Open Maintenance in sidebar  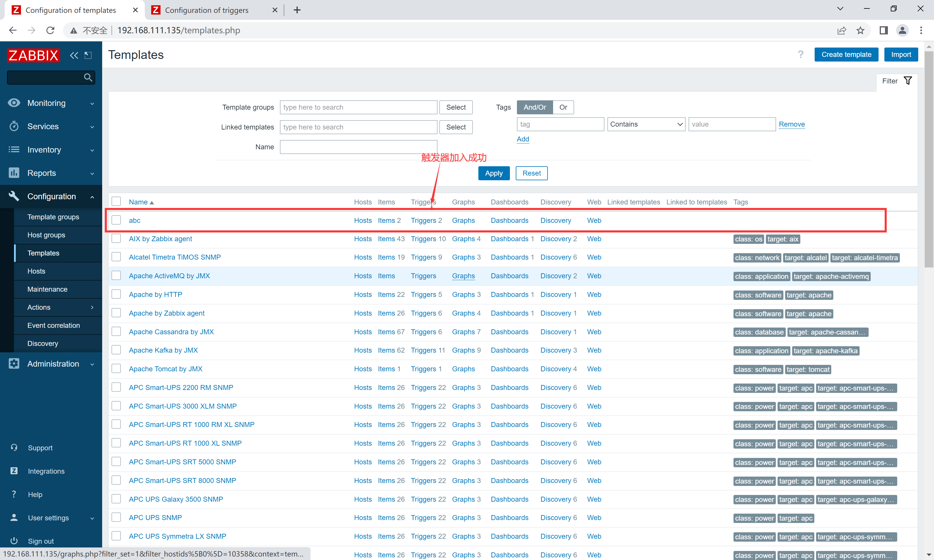point(48,289)
